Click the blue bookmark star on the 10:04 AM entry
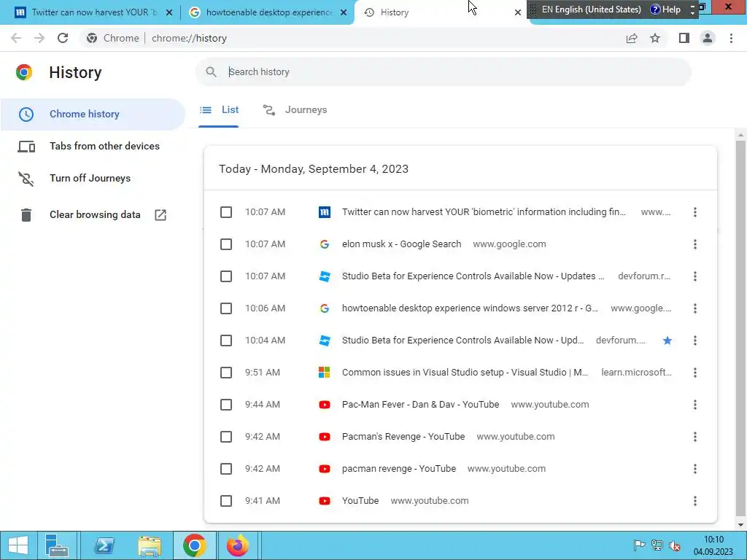 [x=667, y=341]
